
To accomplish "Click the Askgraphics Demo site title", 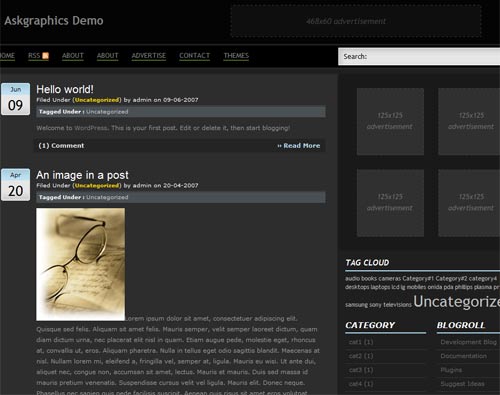I will (54, 21).
